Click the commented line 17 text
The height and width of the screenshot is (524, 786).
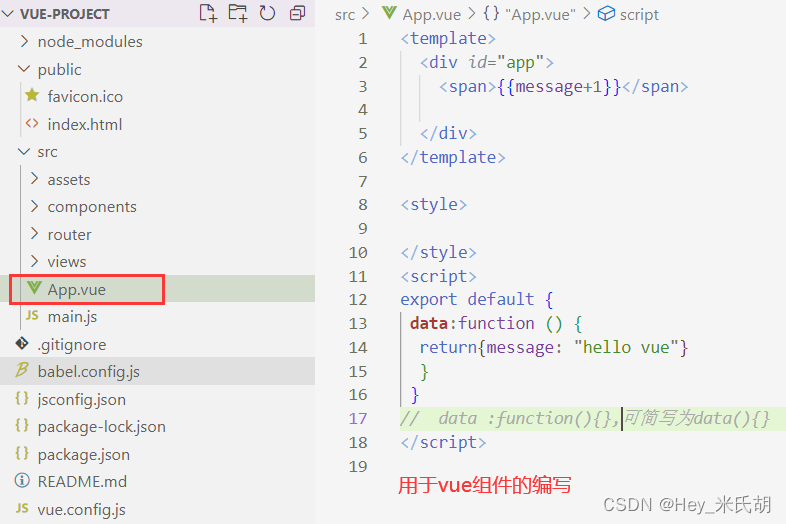coord(585,419)
